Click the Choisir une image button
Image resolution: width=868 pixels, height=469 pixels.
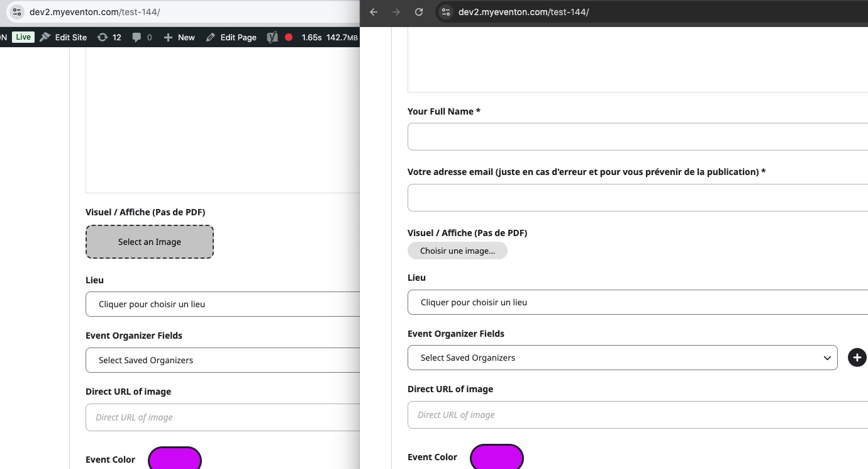pyautogui.click(x=457, y=251)
